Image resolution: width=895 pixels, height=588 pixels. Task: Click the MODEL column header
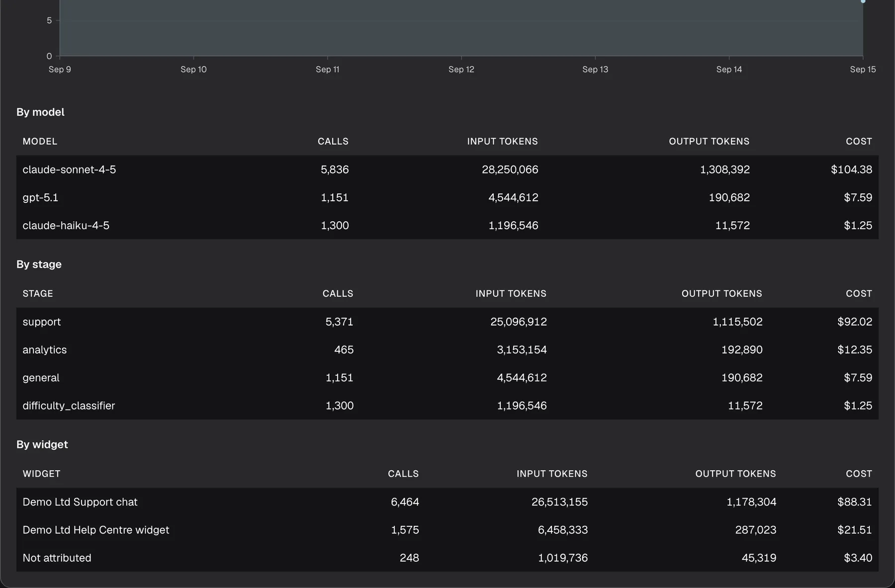[x=40, y=142]
